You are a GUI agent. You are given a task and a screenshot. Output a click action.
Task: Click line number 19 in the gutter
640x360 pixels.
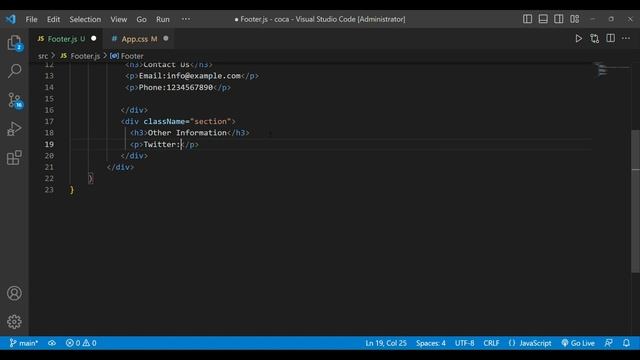pyautogui.click(x=49, y=144)
